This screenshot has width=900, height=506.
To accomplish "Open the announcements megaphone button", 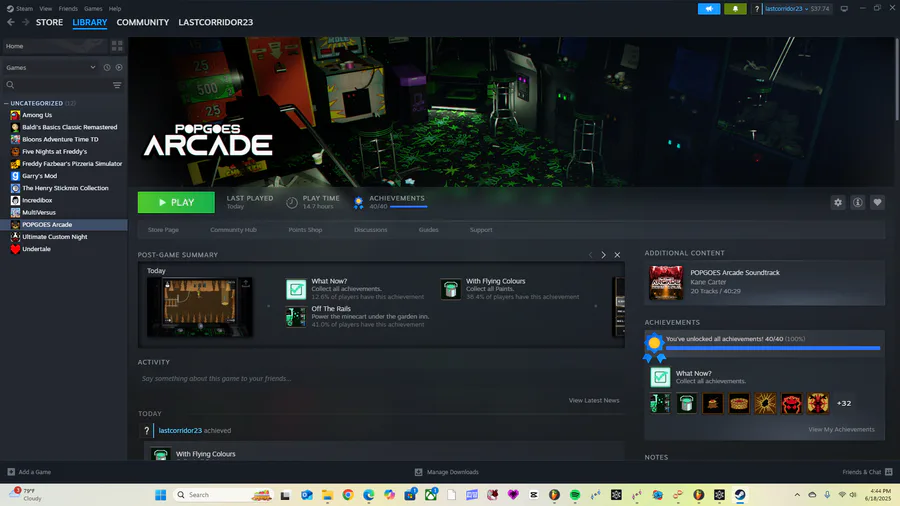I will click(x=709, y=9).
